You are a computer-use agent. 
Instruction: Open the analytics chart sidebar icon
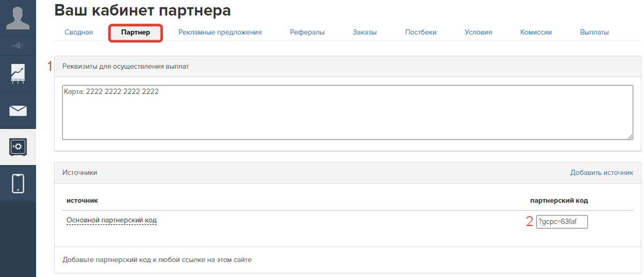18,74
